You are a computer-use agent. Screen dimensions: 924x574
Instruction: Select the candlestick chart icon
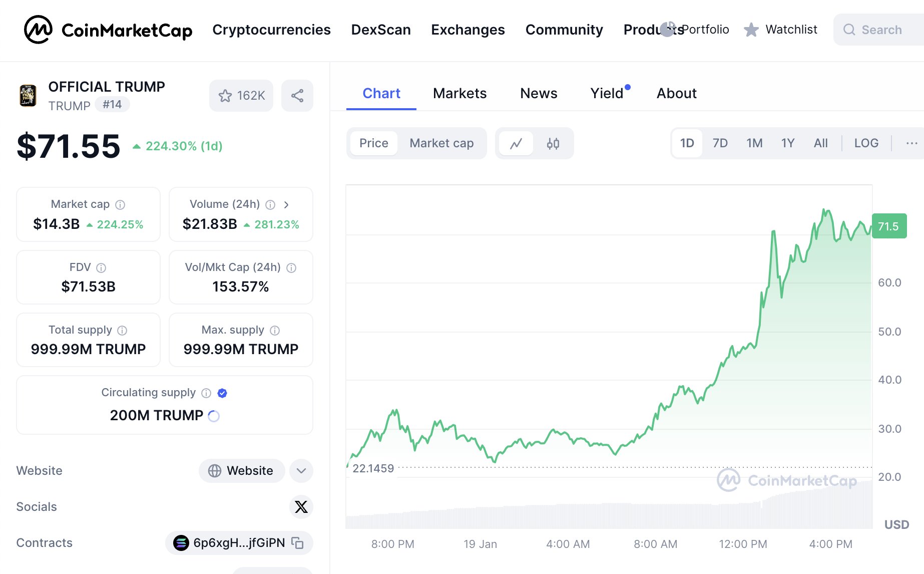(x=553, y=144)
